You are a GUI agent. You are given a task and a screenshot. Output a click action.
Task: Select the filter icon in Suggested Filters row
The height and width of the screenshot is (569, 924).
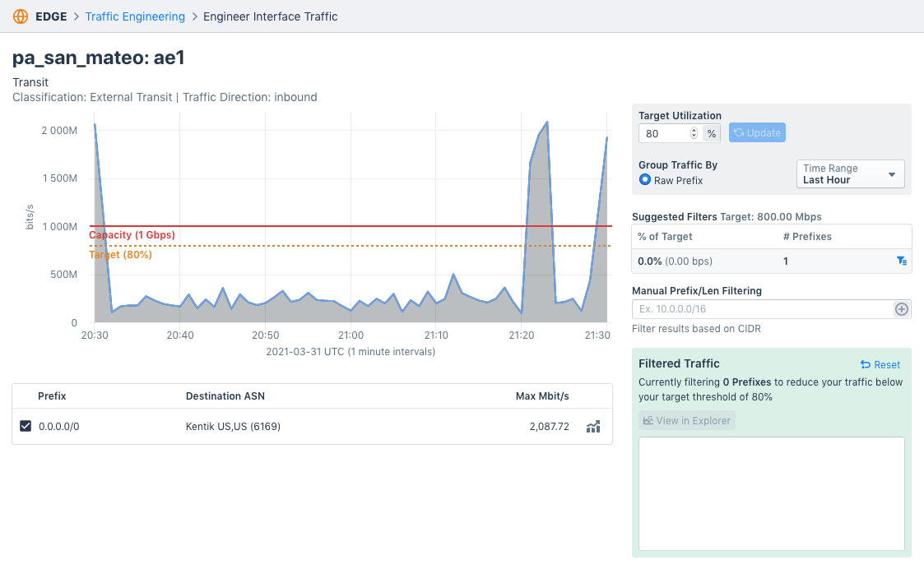coord(902,261)
